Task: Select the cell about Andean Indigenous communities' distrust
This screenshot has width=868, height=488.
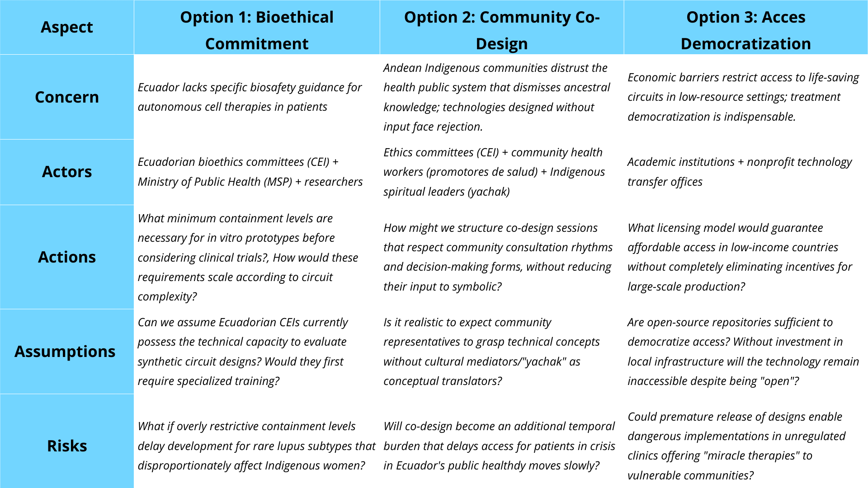Action: 497,97
